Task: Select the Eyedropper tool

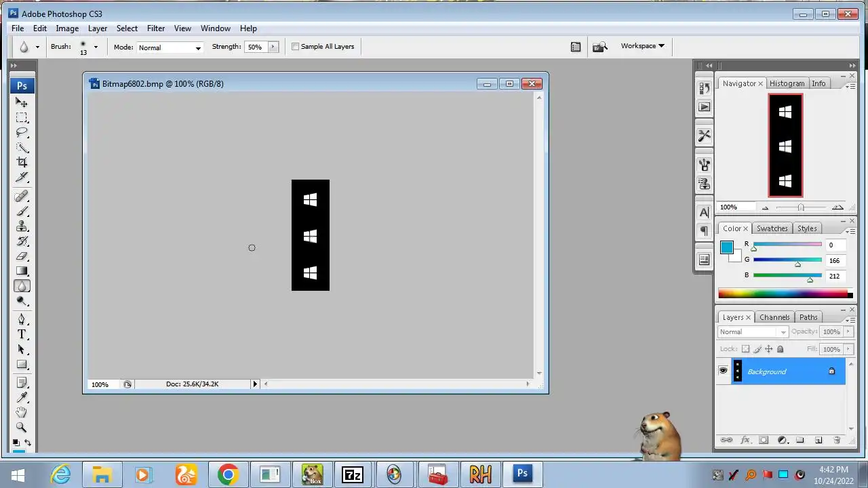Action: coord(22,397)
